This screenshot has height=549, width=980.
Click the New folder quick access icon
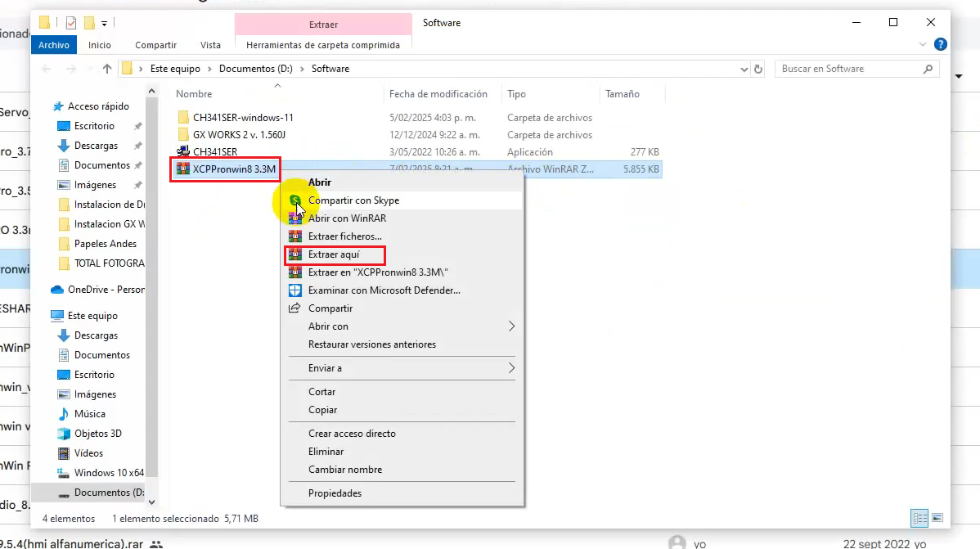point(89,23)
